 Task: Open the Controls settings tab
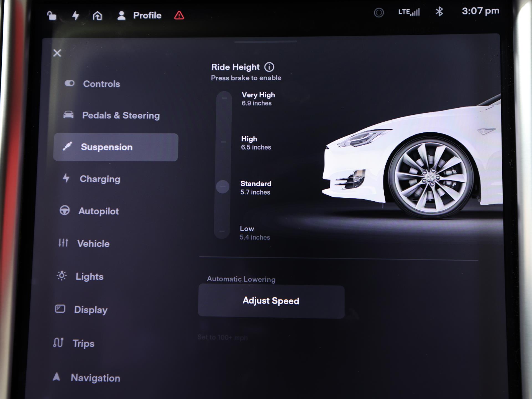pyautogui.click(x=101, y=84)
